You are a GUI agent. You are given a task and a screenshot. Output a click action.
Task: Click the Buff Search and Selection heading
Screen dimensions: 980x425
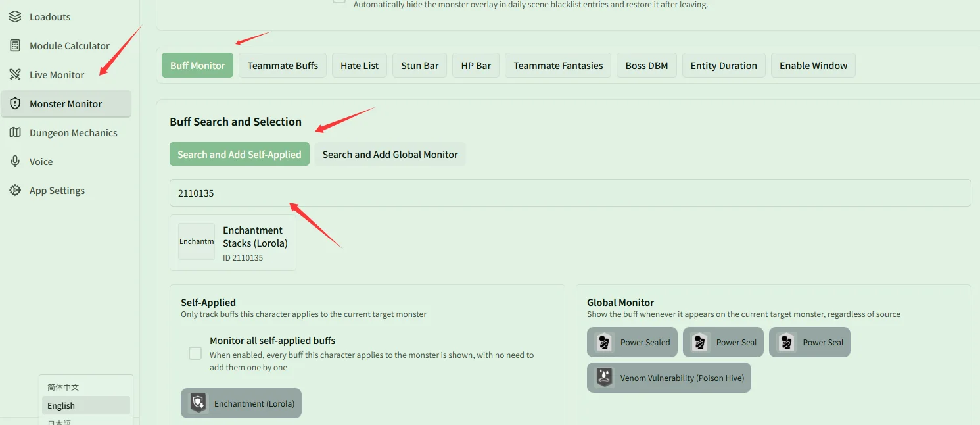coord(235,122)
